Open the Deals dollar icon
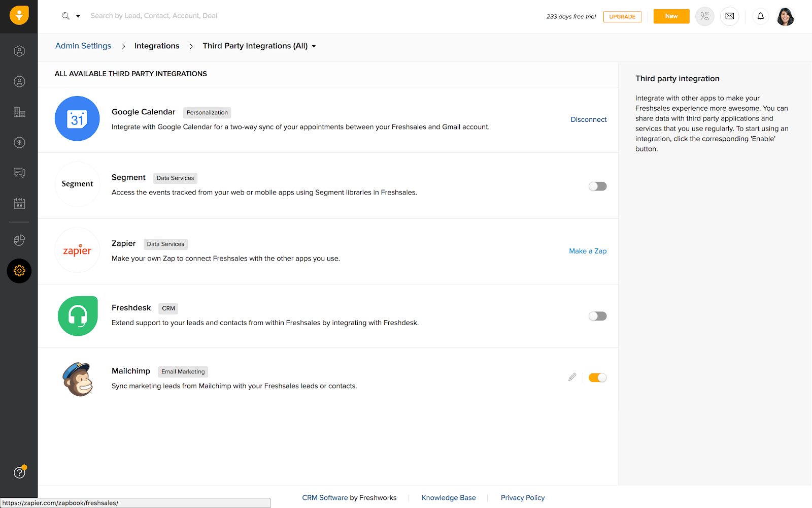 pyautogui.click(x=19, y=143)
